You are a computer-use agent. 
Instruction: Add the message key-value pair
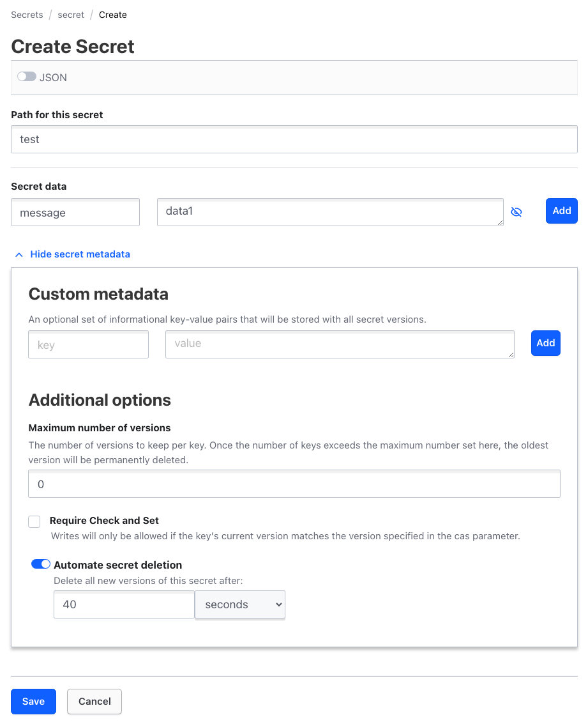click(561, 210)
